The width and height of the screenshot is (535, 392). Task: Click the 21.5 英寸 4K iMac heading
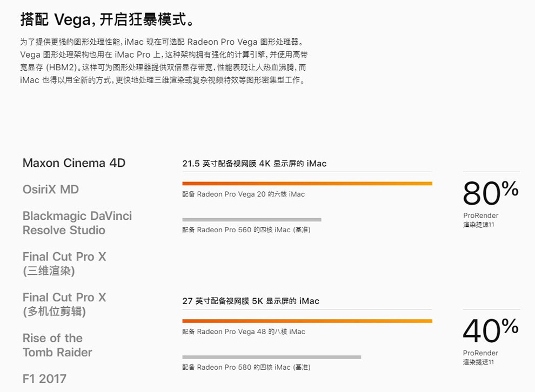pyautogui.click(x=254, y=164)
